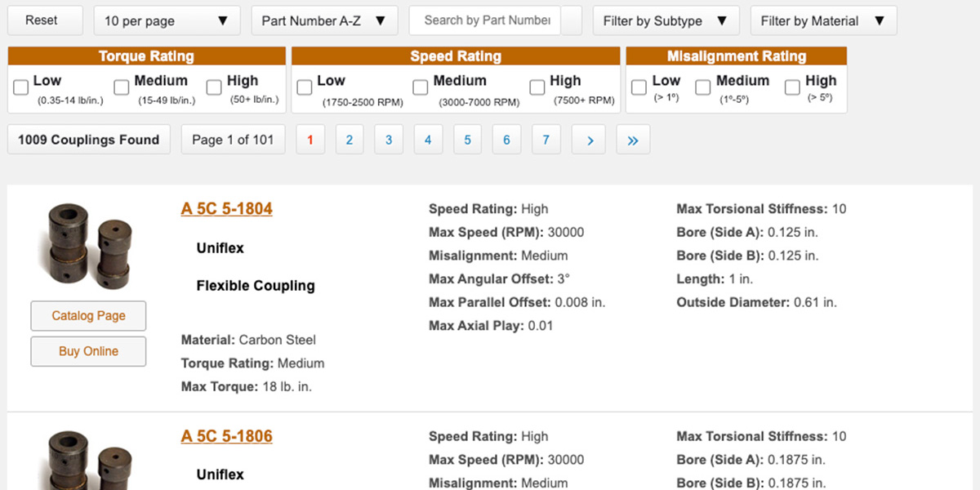
Task: Click Buy Online for A 5C 5-1804
Action: pyautogui.click(x=88, y=351)
